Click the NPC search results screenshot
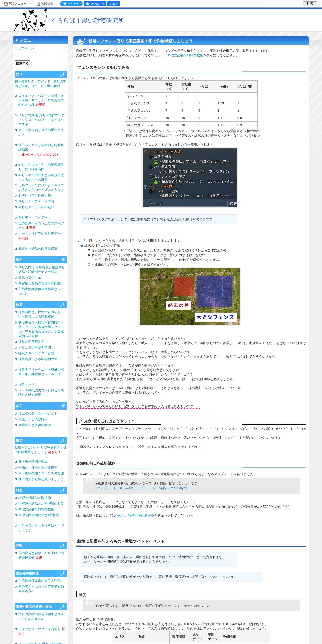Viewport: 322px width, 644px height. point(190,178)
